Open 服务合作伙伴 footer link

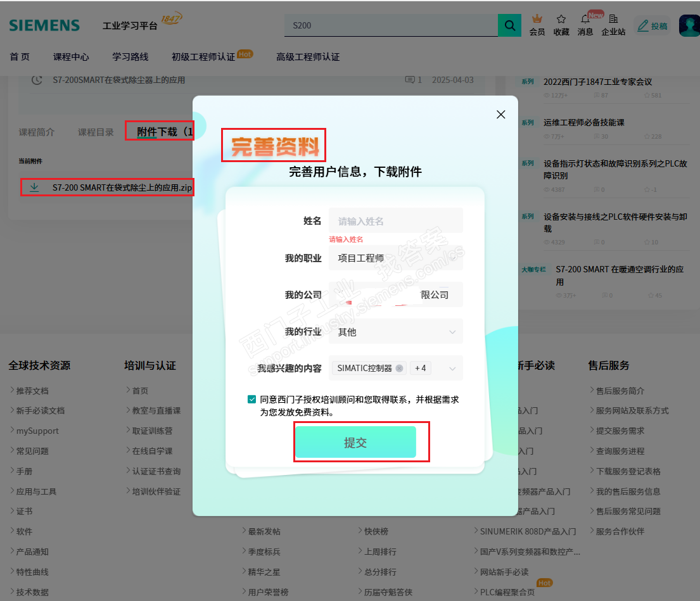(620, 531)
